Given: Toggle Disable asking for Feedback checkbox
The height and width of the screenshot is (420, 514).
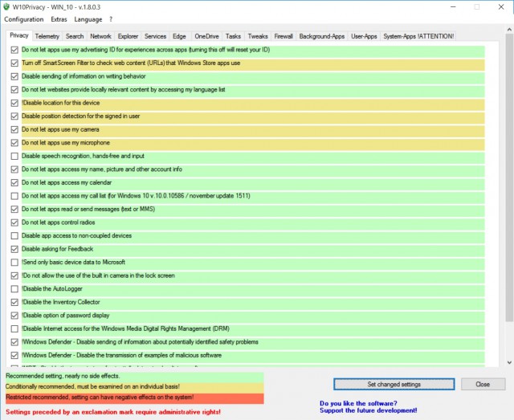Looking at the screenshot, I should tap(14, 249).
